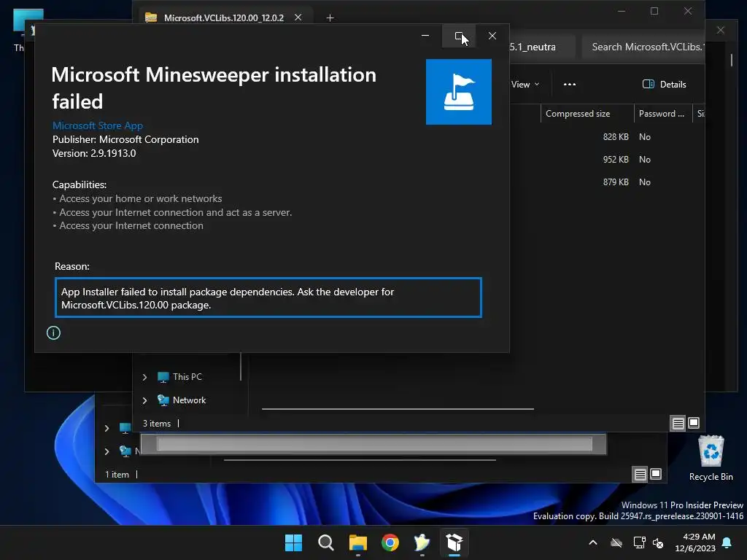This screenshot has height=560, width=747.
Task: Click the Minesweeper flag app logo
Action: coord(458,92)
